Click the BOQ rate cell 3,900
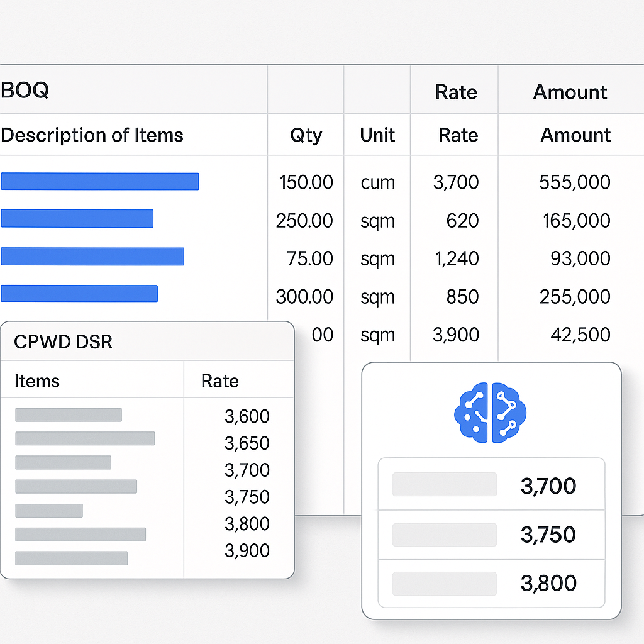This screenshot has height=644, width=644. tap(456, 335)
